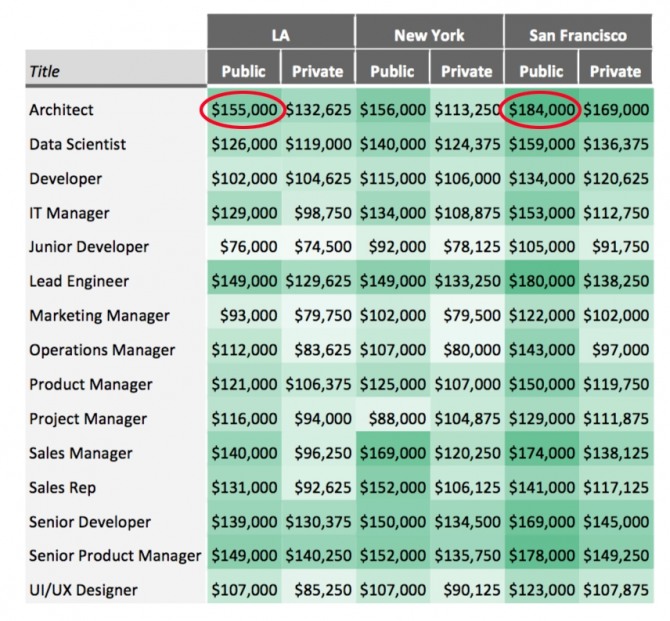The image size is (670, 621).
Task: Select the Public header under LA
Action: [x=244, y=71]
